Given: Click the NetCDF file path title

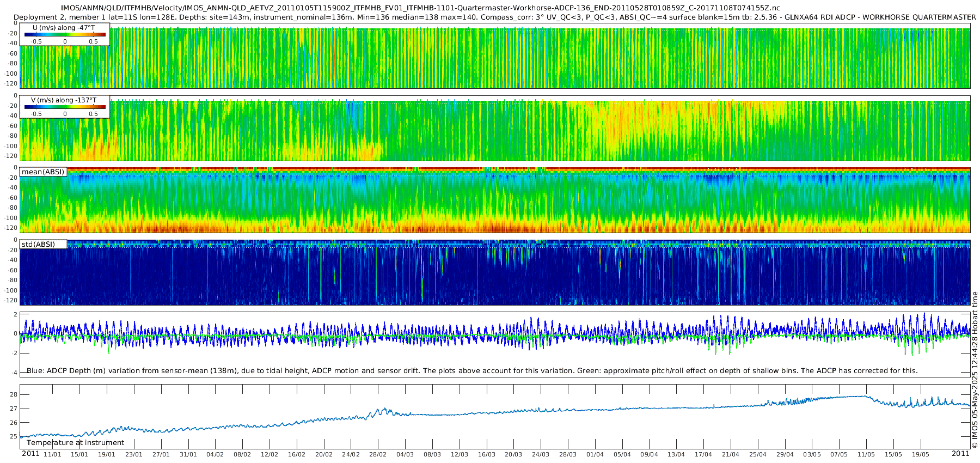Looking at the screenshot, I should pyautogui.click(x=420, y=8).
